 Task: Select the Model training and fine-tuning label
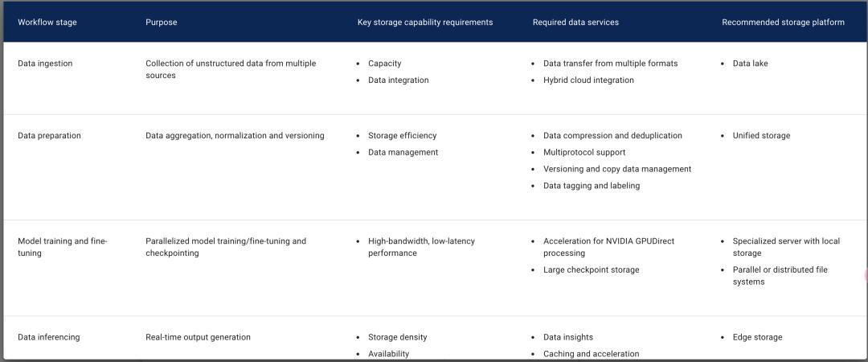click(62, 247)
